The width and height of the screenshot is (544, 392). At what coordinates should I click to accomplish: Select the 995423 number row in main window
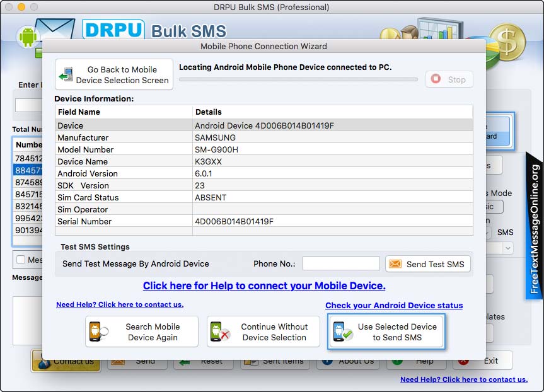(x=28, y=218)
